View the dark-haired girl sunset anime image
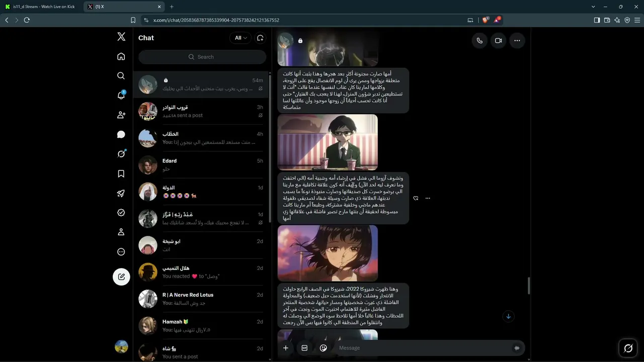 tap(328, 253)
